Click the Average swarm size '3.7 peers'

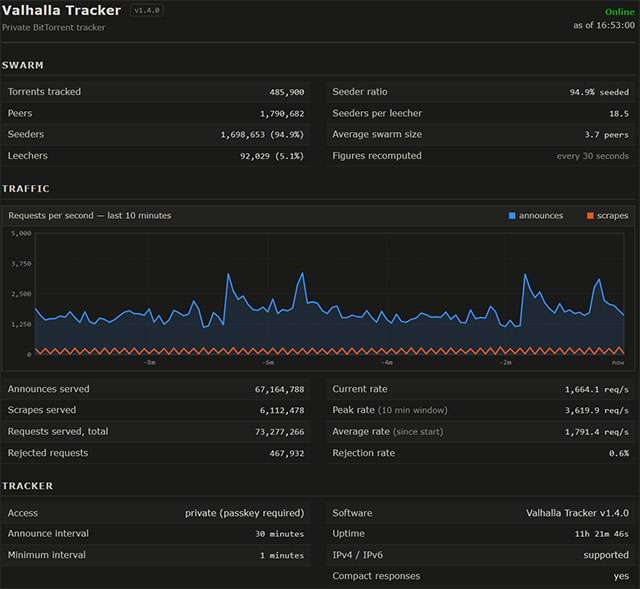pos(607,135)
